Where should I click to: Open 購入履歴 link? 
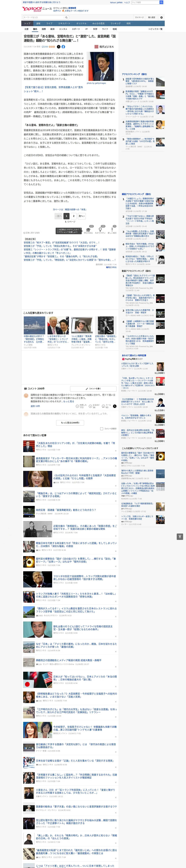click(152, 18)
